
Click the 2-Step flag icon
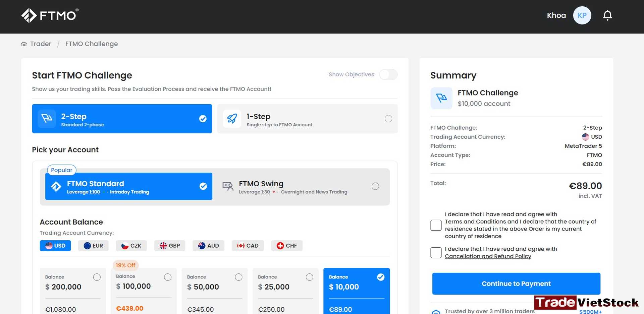click(x=47, y=119)
